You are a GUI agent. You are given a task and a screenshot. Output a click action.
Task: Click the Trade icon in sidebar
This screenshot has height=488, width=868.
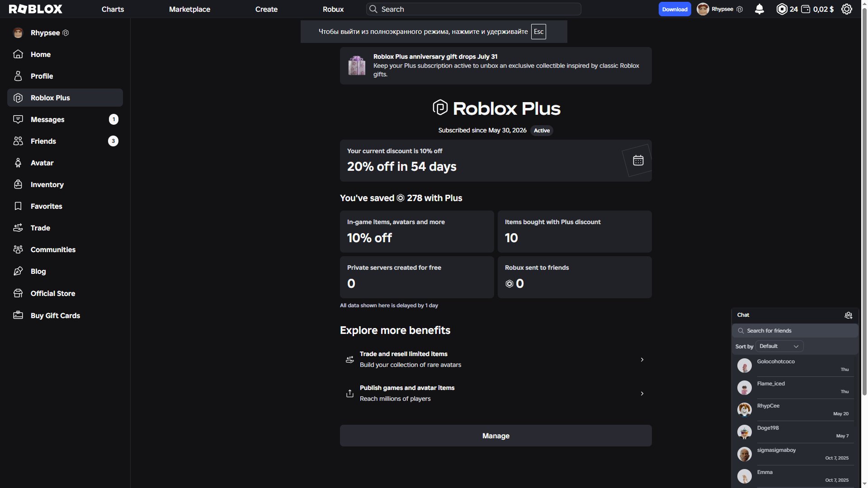coord(18,228)
